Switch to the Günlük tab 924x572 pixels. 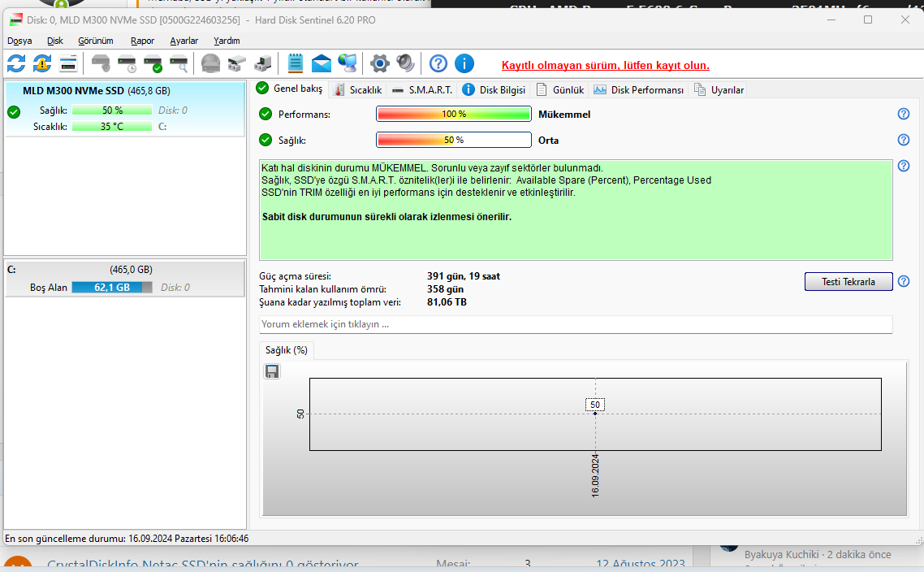(559, 89)
